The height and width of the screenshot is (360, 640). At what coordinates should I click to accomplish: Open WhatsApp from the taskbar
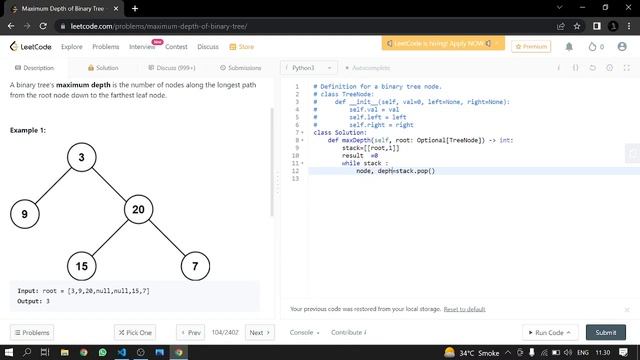[x=102, y=352]
